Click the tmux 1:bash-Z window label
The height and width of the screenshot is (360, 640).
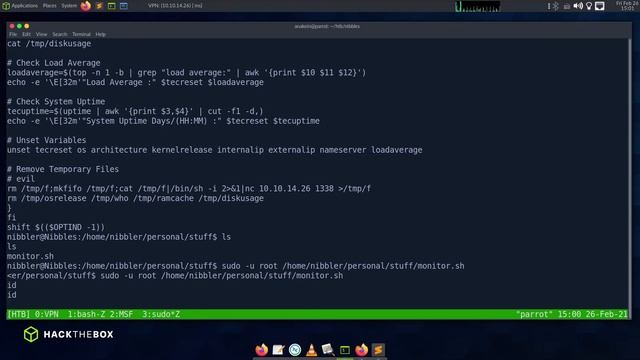click(x=86, y=314)
